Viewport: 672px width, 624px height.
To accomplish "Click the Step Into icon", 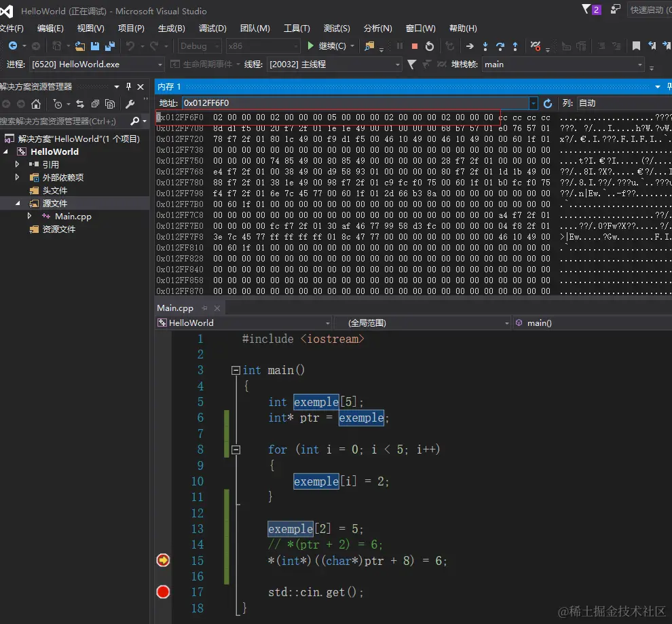I will point(485,46).
